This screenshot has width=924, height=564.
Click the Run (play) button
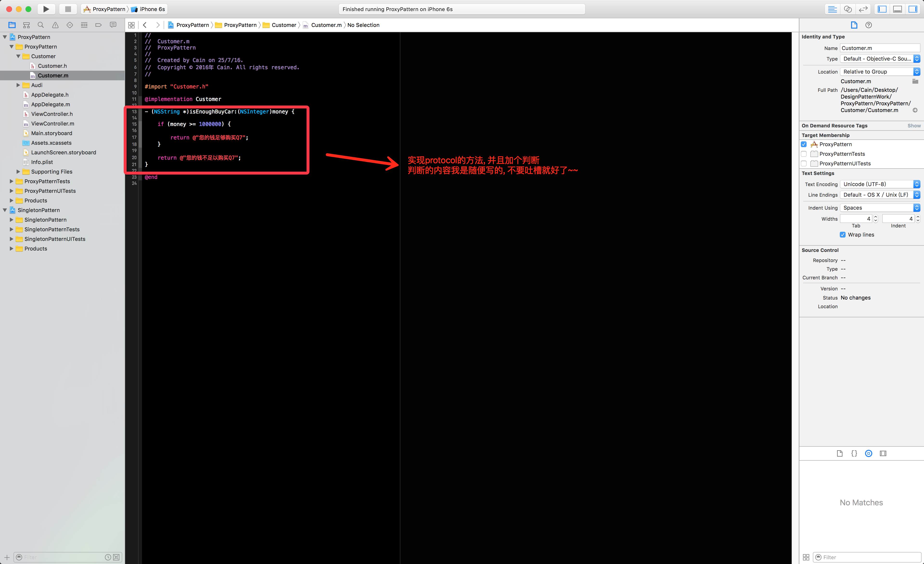pyautogui.click(x=46, y=9)
